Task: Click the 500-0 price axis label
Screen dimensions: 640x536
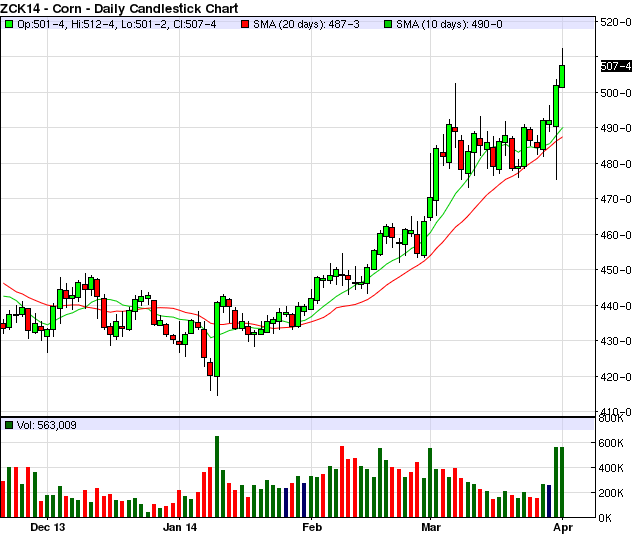Action: point(616,93)
